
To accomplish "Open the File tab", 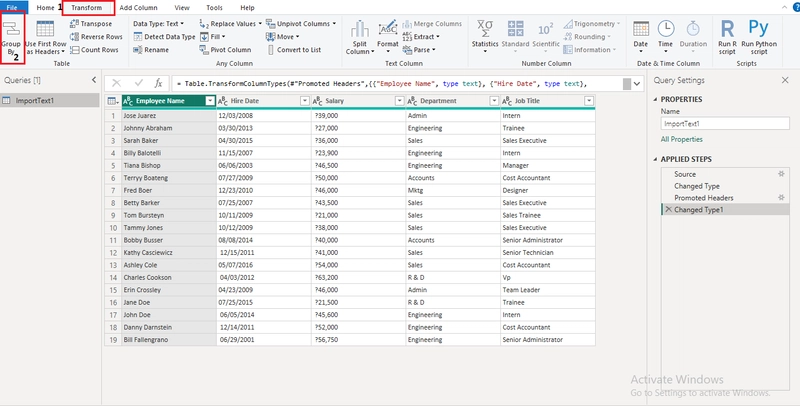I will (x=12, y=8).
